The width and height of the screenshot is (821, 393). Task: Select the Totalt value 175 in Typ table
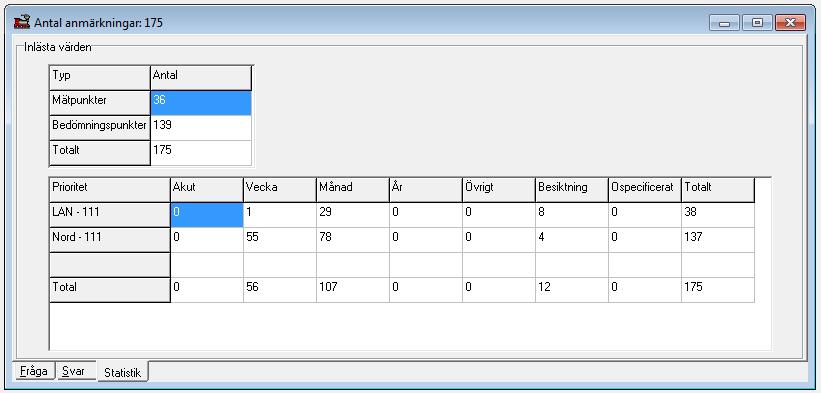(x=201, y=153)
